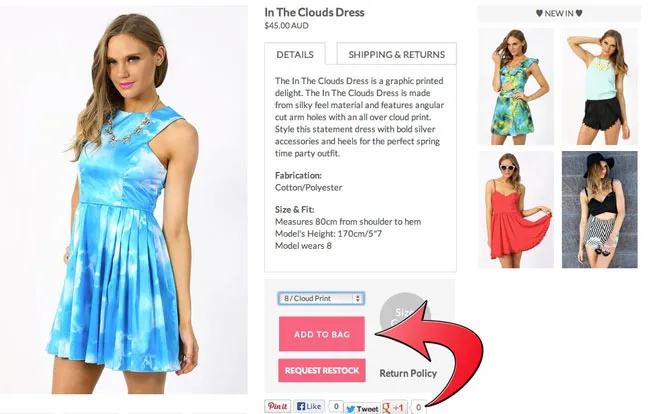Click the Facebook like count bubble

(336, 407)
